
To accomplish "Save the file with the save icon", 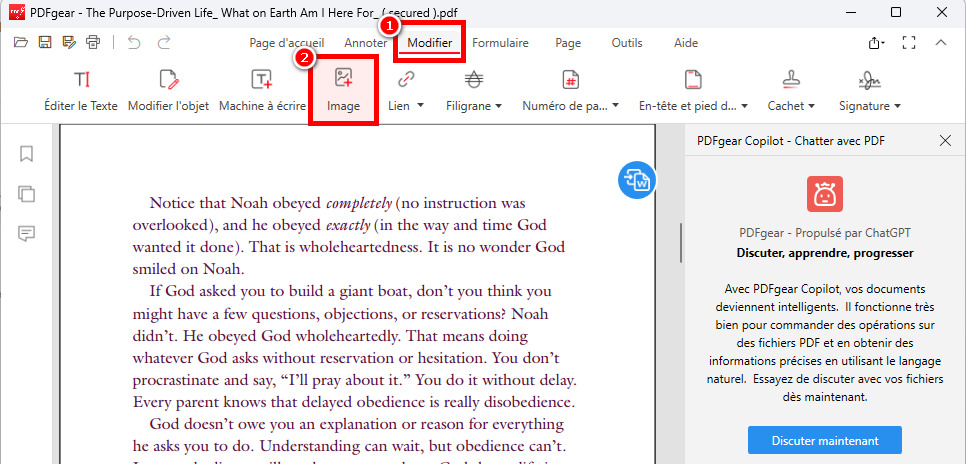I will point(45,43).
